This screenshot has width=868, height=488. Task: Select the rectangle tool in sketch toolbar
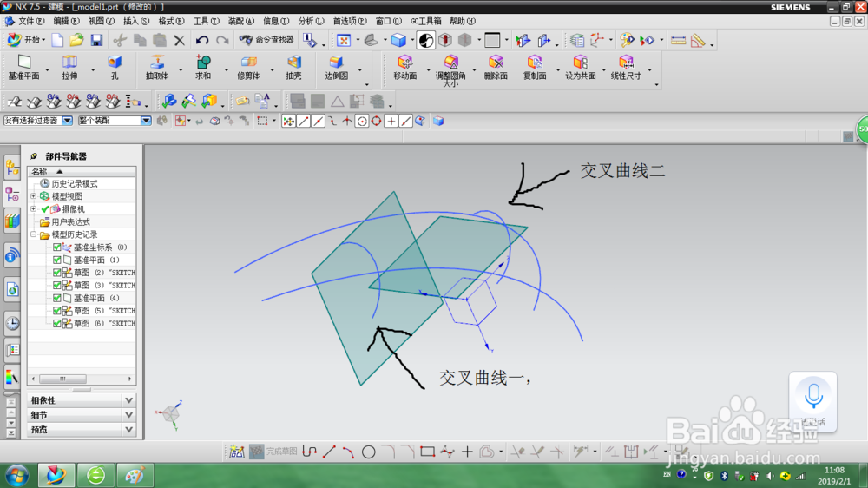click(427, 452)
